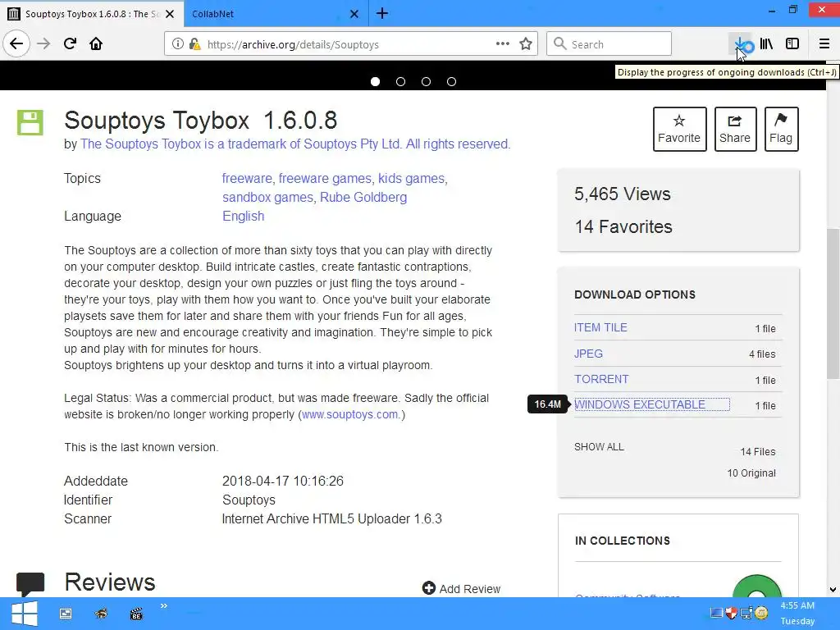Click the 14 Favorites text
840x630 pixels.
(x=623, y=226)
